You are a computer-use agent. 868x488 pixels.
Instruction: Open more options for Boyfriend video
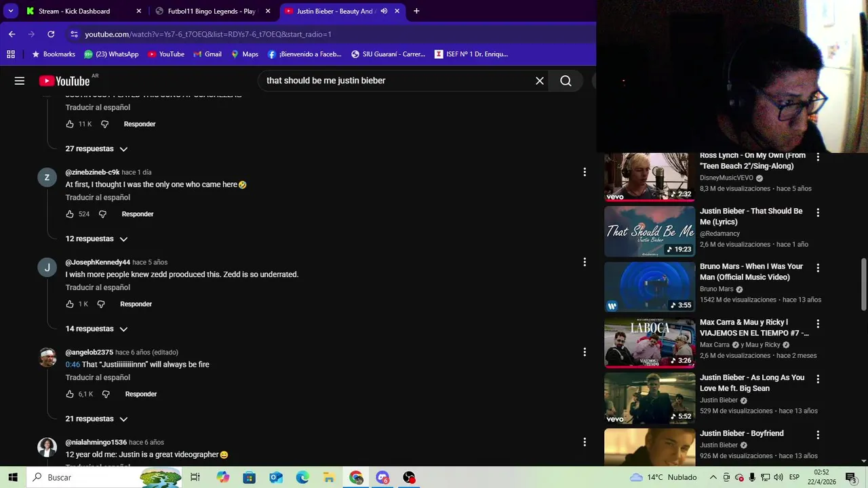pos(818,434)
